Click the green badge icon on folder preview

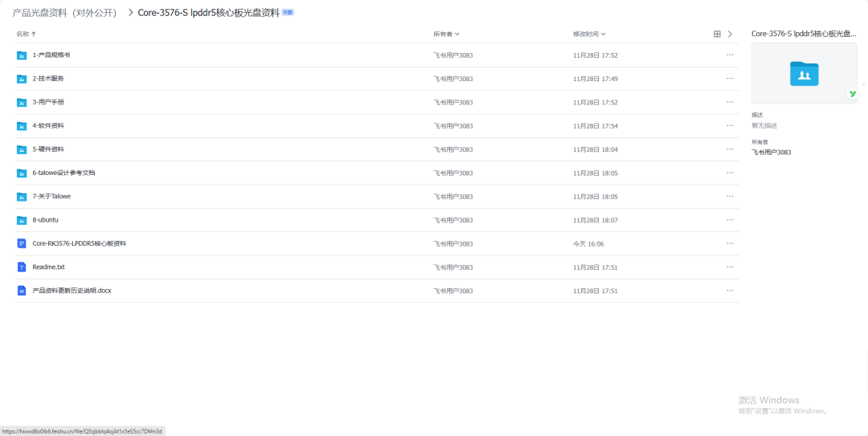853,94
